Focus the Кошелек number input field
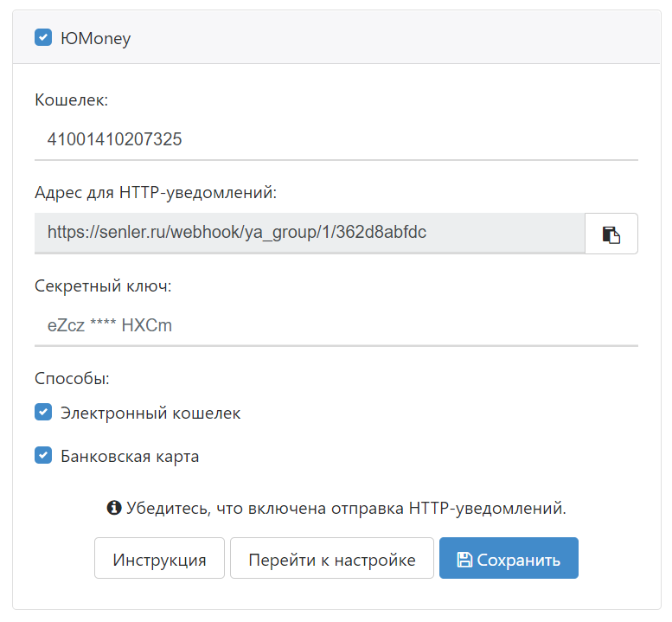The image size is (672, 622). click(336, 138)
